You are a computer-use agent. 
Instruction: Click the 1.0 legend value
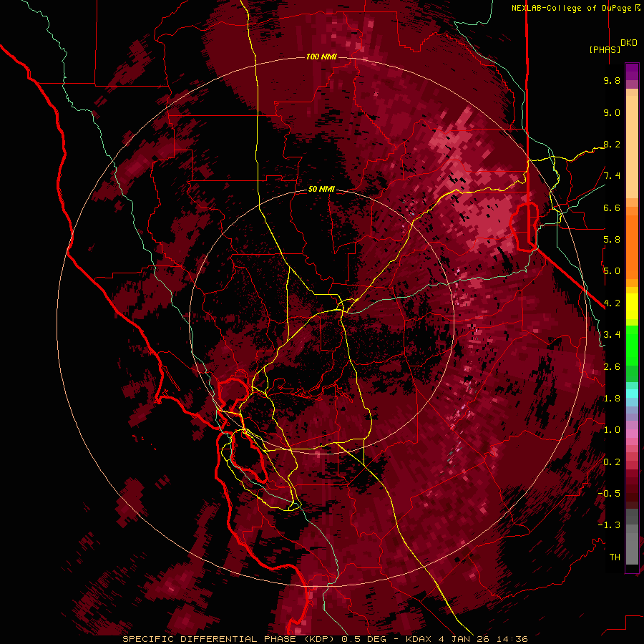point(612,430)
